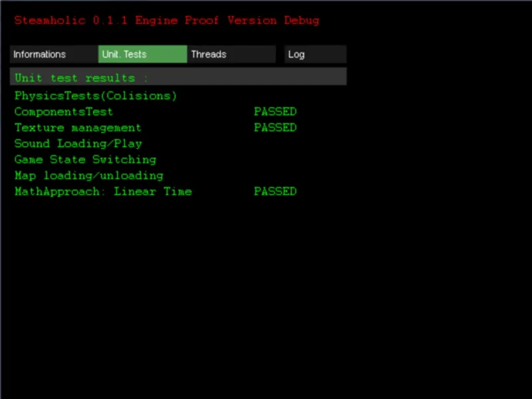Click the Game State Switching test

pos(85,160)
